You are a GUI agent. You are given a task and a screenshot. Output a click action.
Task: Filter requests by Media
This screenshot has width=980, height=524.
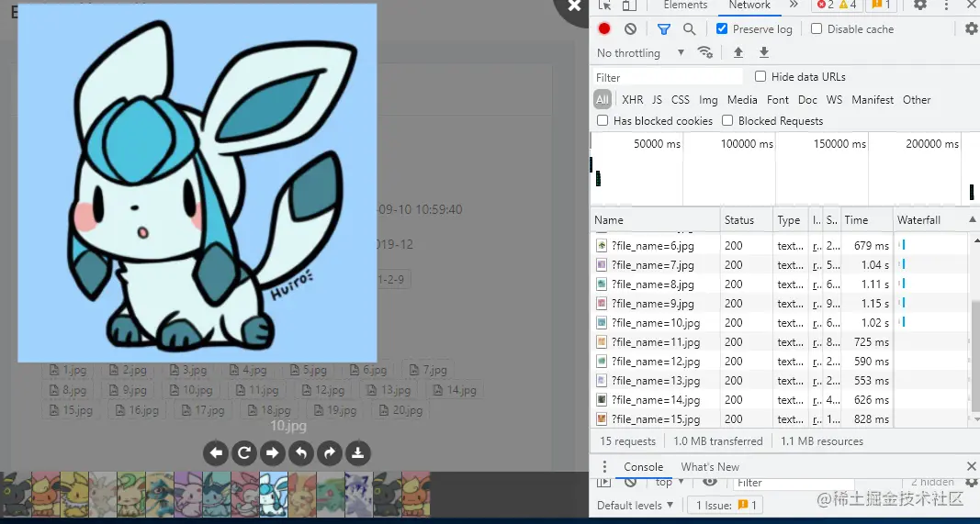click(742, 99)
